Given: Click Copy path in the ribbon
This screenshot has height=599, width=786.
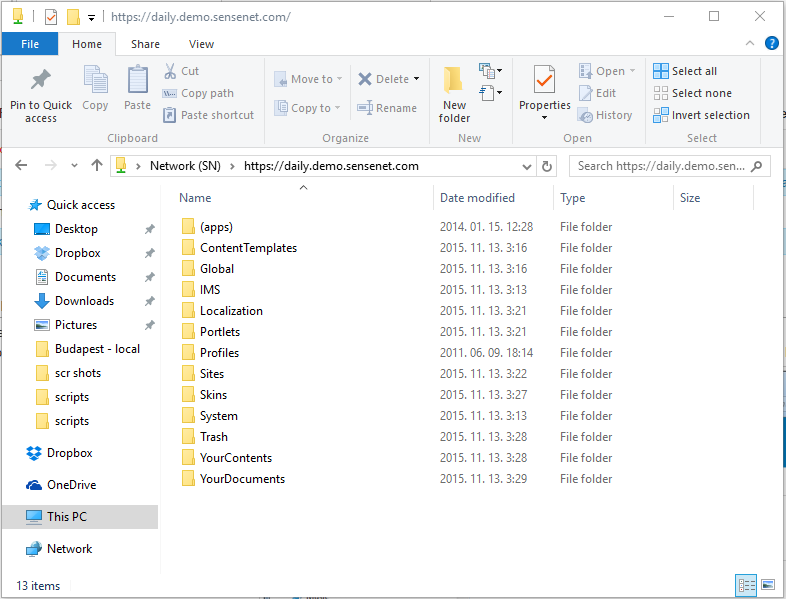Looking at the screenshot, I should coord(198,93).
